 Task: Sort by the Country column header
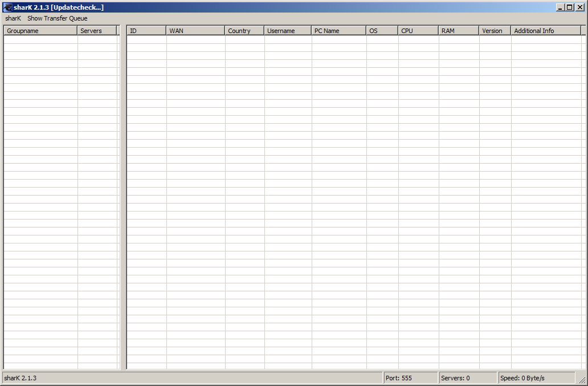244,31
